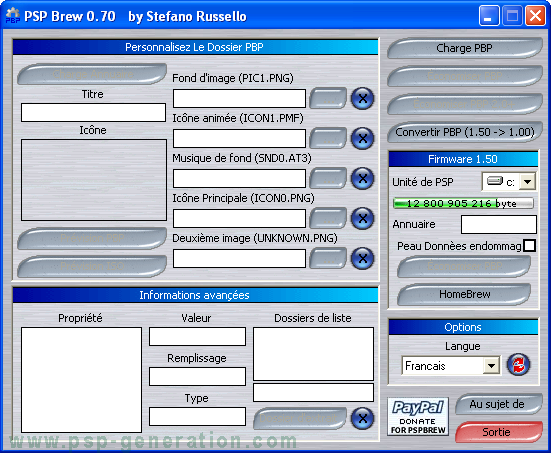Viewport: 551px width, 453px height.
Task: Click the Musique de fond SND0.AT3 text field
Action: click(x=239, y=179)
